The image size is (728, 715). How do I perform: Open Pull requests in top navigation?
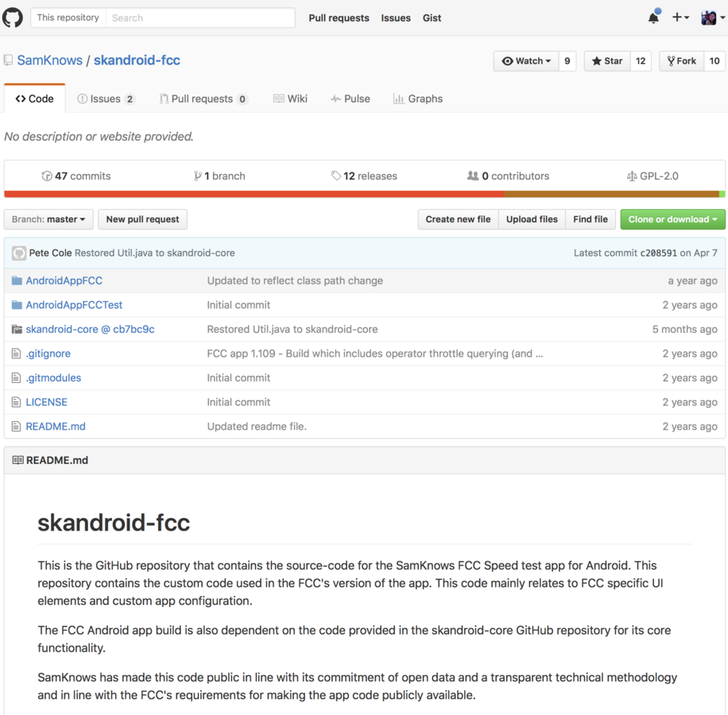click(x=339, y=17)
